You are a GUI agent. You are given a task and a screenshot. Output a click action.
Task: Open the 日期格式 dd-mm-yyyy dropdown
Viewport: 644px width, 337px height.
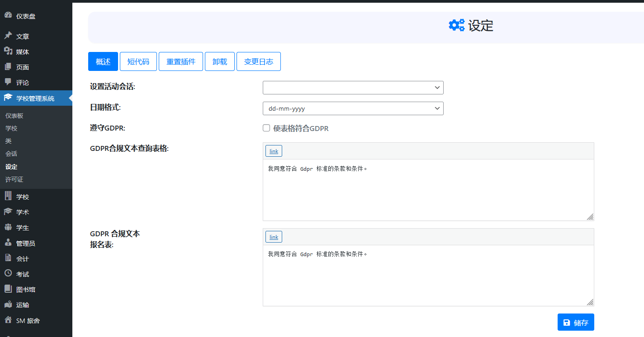pyautogui.click(x=353, y=108)
